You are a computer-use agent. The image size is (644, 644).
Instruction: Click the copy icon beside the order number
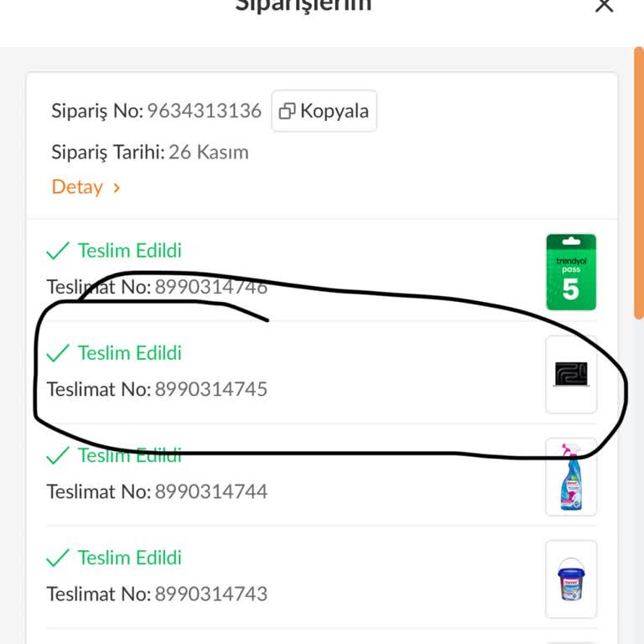(x=288, y=112)
